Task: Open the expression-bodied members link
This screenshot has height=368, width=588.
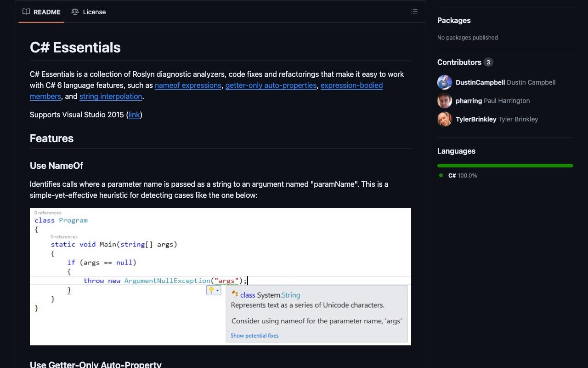Action: pos(351,85)
